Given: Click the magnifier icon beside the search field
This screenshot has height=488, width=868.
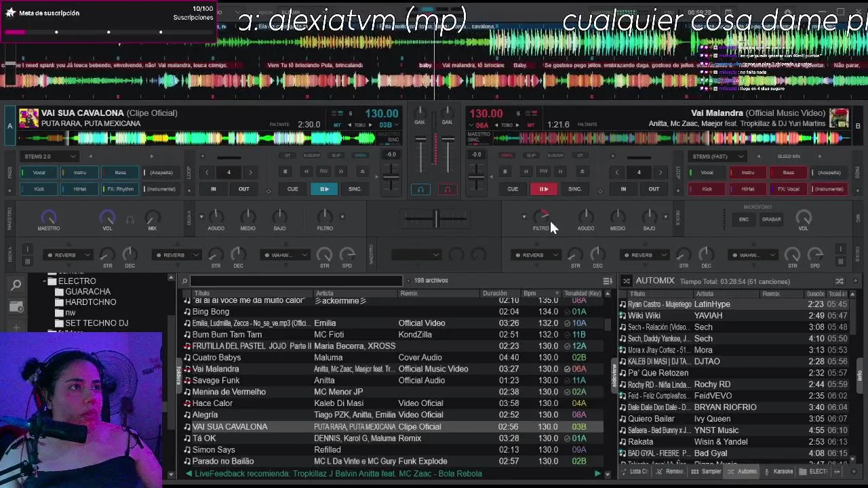Looking at the screenshot, I should (x=184, y=281).
